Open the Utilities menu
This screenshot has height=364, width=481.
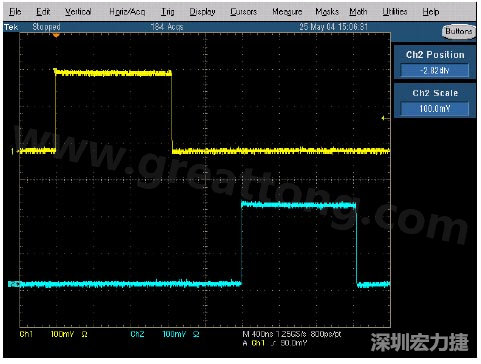[395, 12]
